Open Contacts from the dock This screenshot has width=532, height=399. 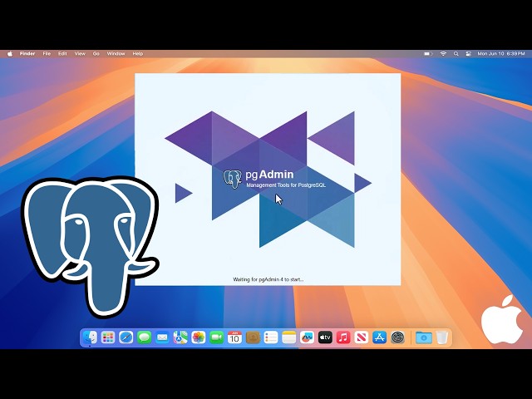(x=253, y=337)
